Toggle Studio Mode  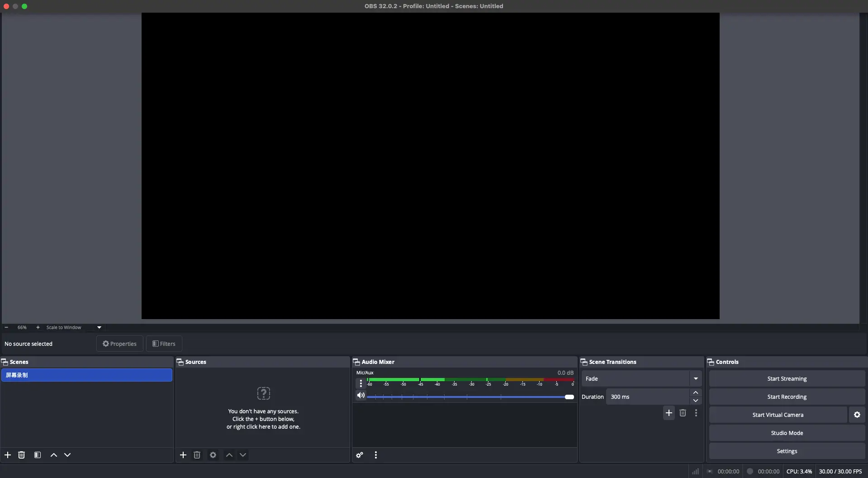coord(787,433)
